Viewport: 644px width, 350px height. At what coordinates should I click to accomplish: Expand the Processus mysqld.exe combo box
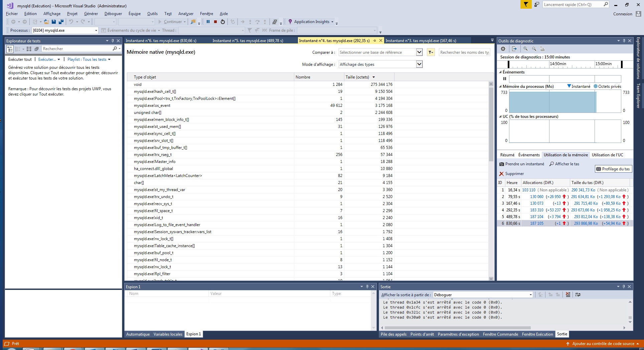[x=96, y=30]
